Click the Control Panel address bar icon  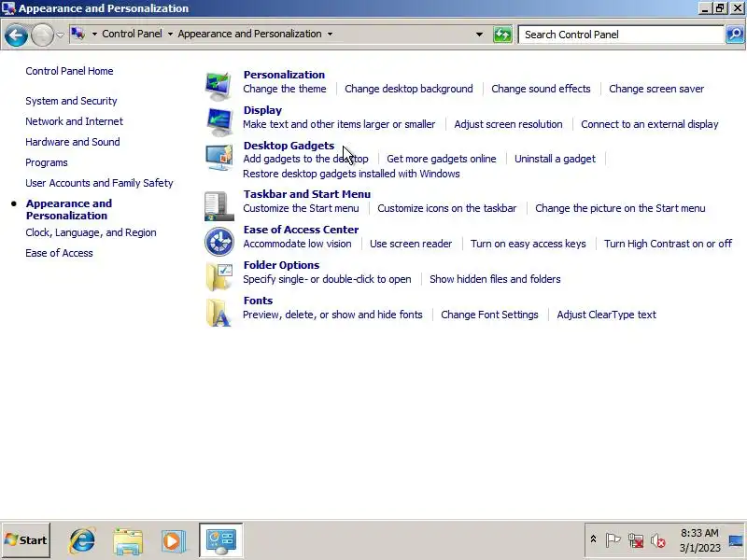(x=78, y=34)
